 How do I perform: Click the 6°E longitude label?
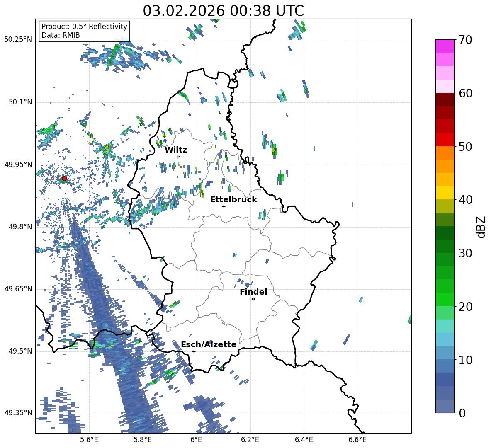tap(196, 440)
